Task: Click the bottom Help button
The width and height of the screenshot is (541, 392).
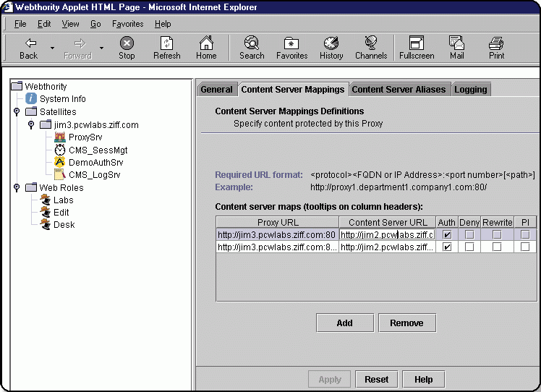Action: click(423, 380)
